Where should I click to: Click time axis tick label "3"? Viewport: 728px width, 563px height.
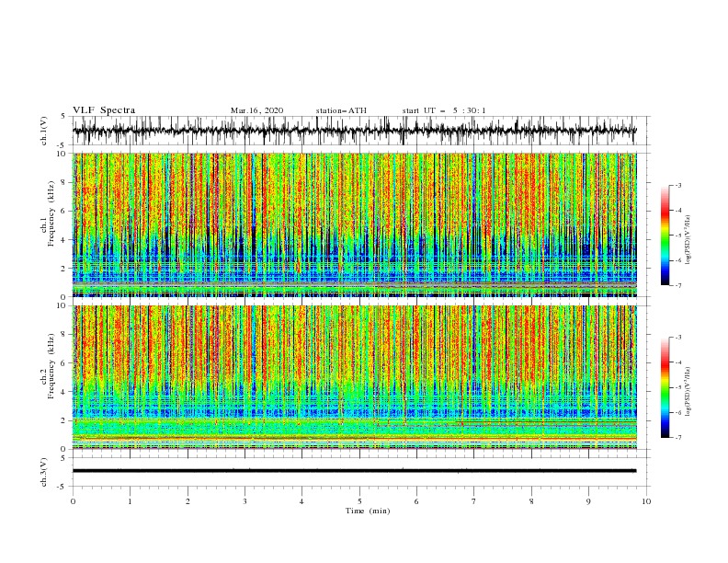245,501
